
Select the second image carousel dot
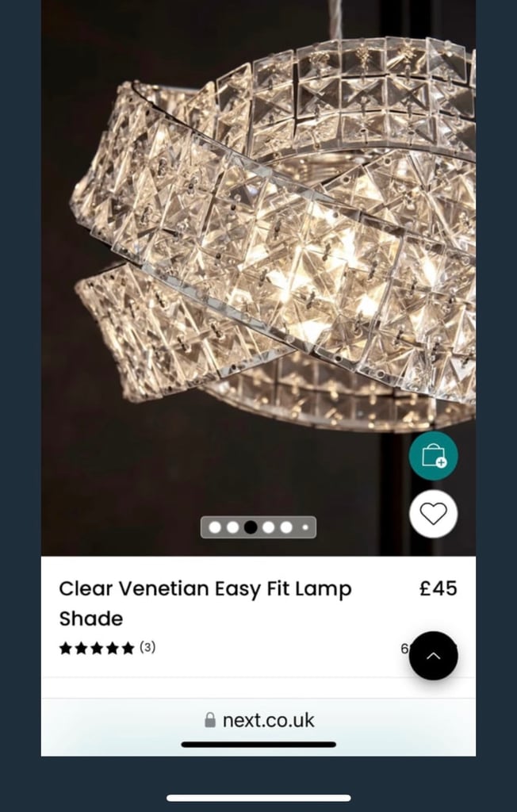(232, 527)
